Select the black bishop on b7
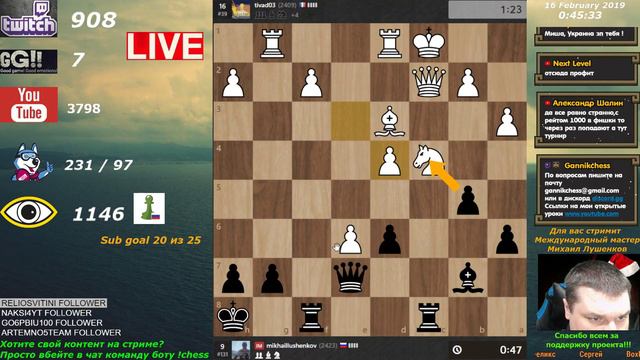The width and height of the screenshot is (640, 360). coord(468,278)
